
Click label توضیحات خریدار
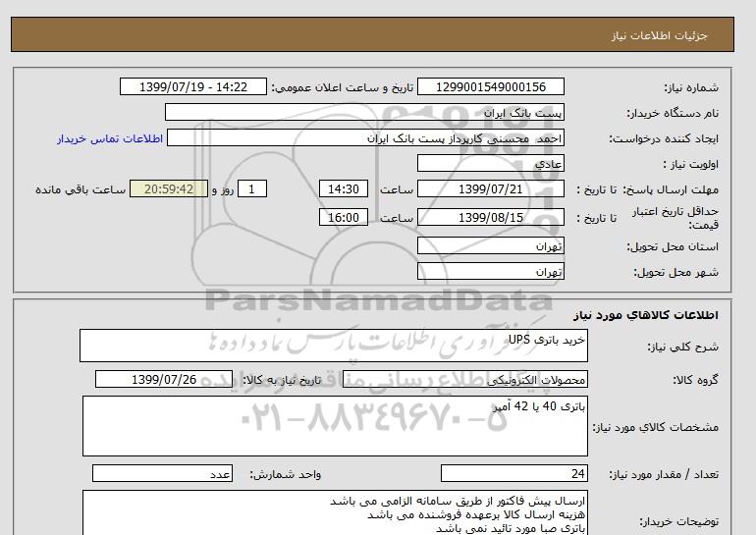pyautogui.click(x=678, y=521)
